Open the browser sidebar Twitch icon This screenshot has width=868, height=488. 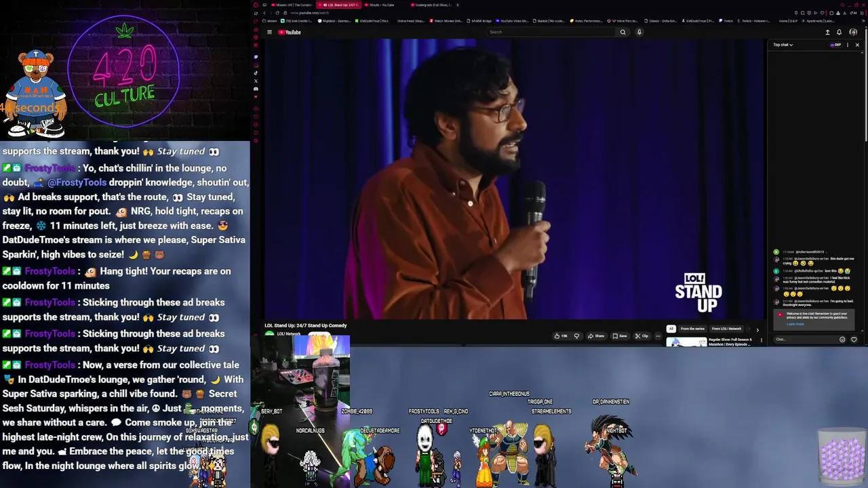click(x=256, y=57)
